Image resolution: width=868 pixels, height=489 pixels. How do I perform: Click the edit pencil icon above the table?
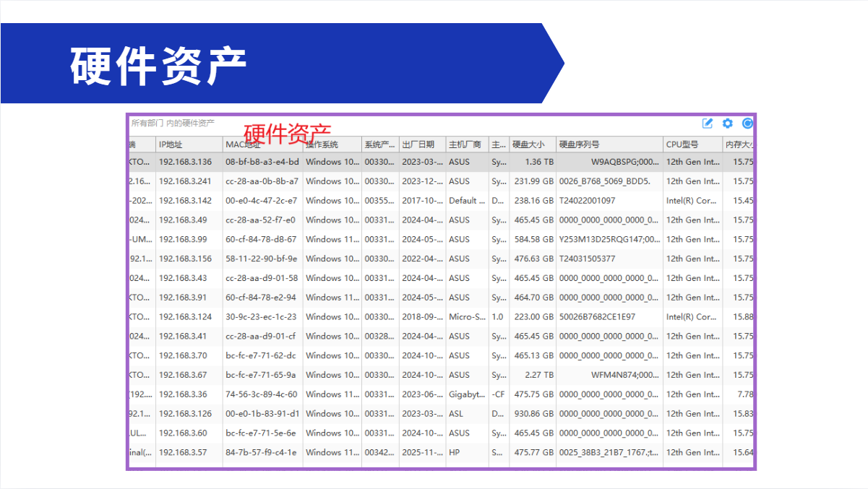[x=708, y=124]
